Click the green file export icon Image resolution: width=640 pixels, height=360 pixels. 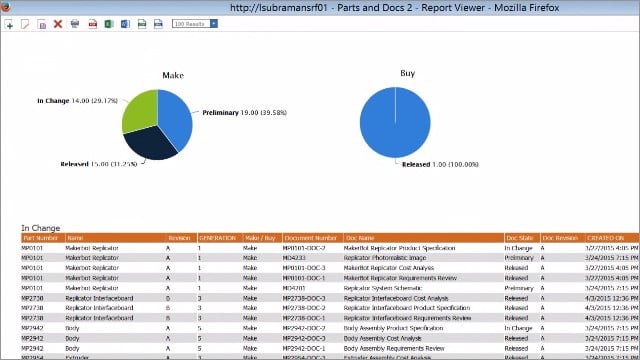(142, 24)
